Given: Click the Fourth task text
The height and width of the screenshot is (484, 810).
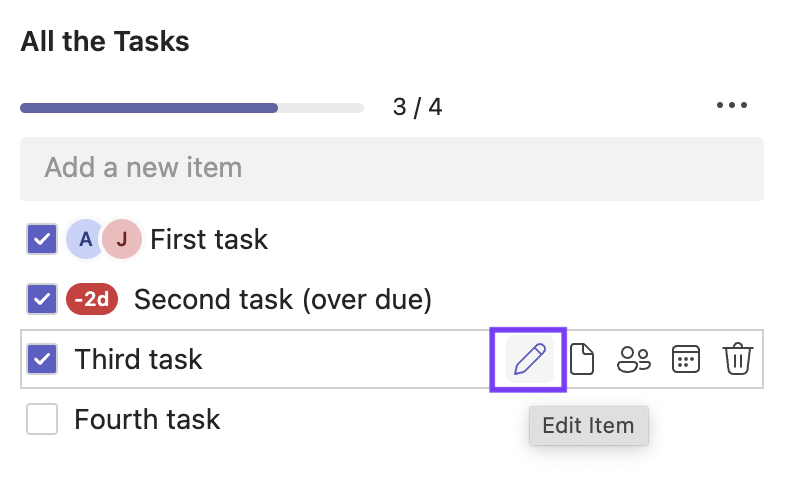Looking at the screenshot, I should 147,419.
